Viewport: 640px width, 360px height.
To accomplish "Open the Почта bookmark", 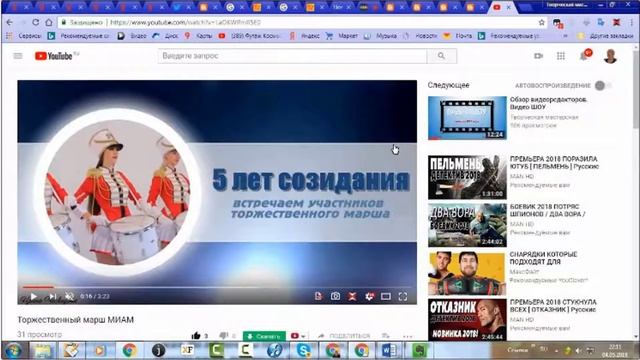I will click(458, 36).
